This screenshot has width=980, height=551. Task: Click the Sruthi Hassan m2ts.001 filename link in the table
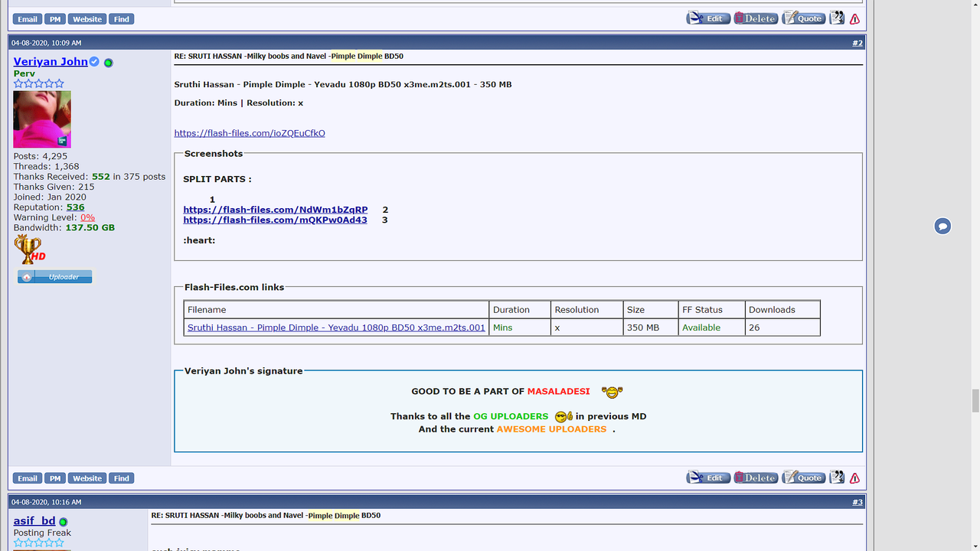pyautogui.click(x=336, y=328)
